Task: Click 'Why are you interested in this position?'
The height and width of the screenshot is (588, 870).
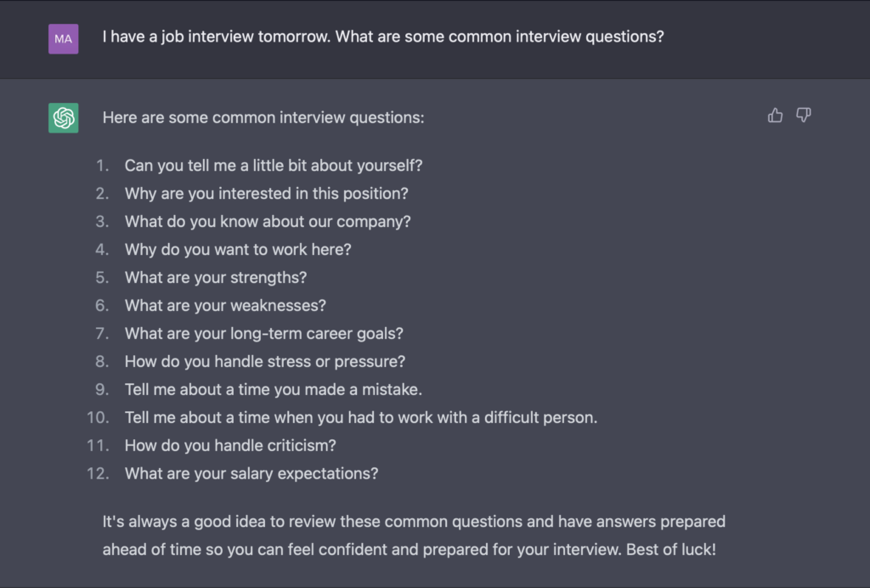Action: click(266, 193)
